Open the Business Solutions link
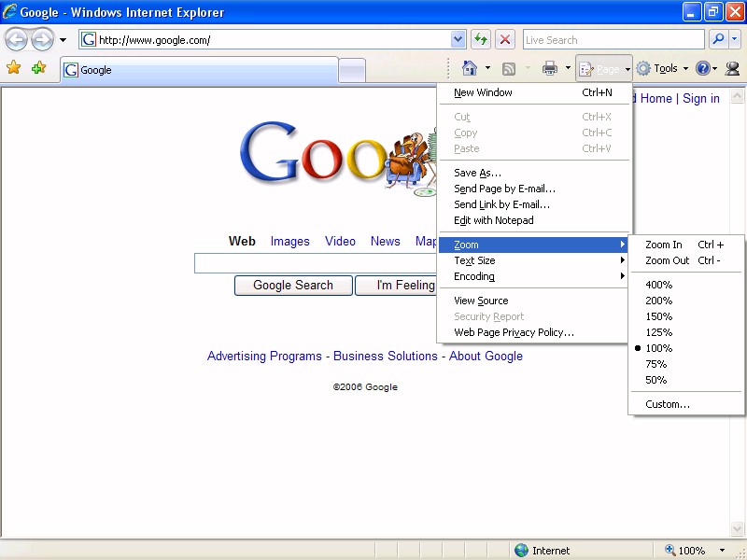The image size is (747, 560). tap(386, 357)
